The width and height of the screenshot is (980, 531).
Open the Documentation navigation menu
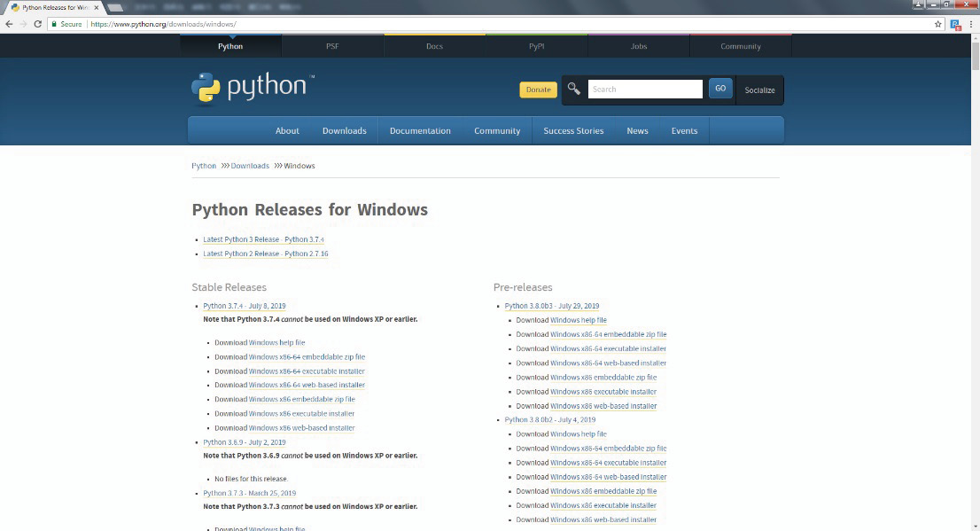[x=420, y=130]
